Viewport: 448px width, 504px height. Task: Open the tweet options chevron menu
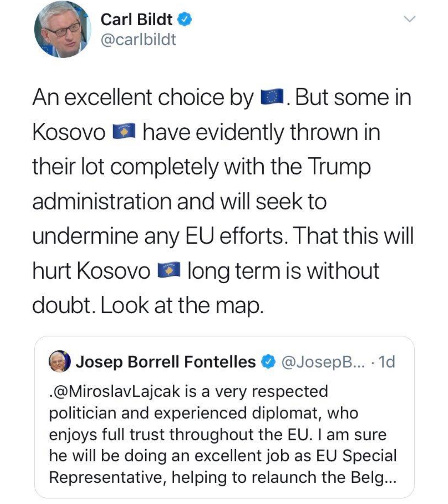coord(409,19)
